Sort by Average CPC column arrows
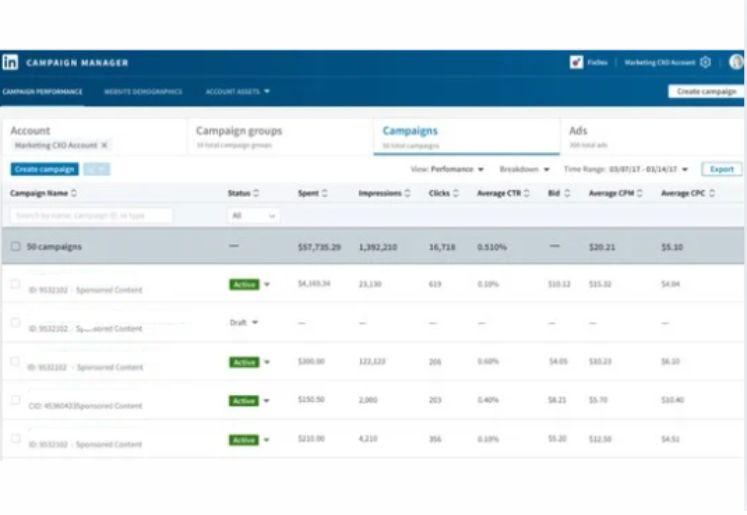Screen dimensions: 747x515 (x=712, y=193)
